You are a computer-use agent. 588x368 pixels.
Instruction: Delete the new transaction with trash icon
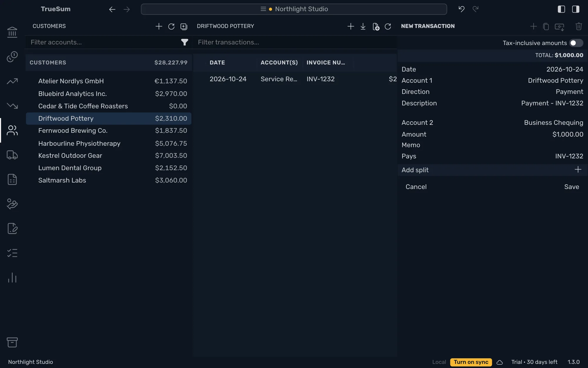tap(579, 26)
